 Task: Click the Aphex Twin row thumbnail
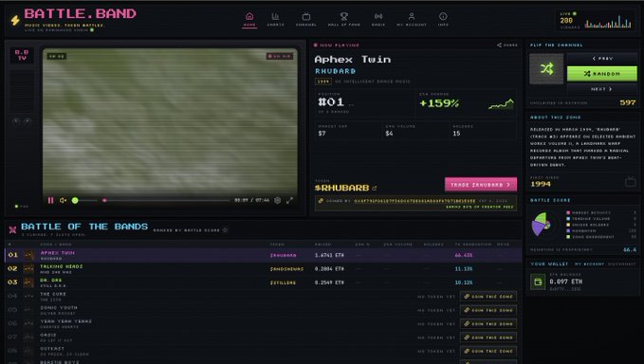[x=28, y=255]
